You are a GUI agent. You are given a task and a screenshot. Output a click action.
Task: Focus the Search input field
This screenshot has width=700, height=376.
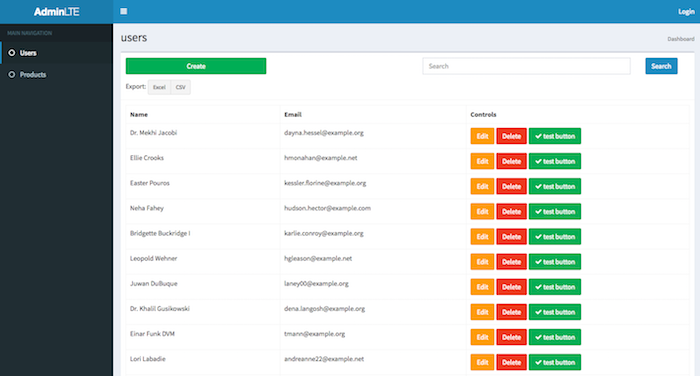tap(526, 66)
